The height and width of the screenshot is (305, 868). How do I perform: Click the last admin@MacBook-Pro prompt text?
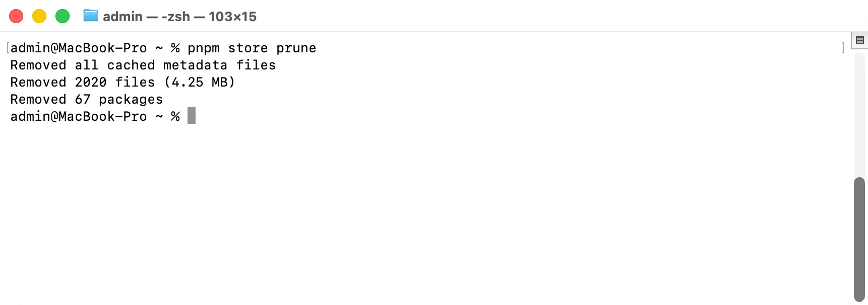(x=79, y=116)
